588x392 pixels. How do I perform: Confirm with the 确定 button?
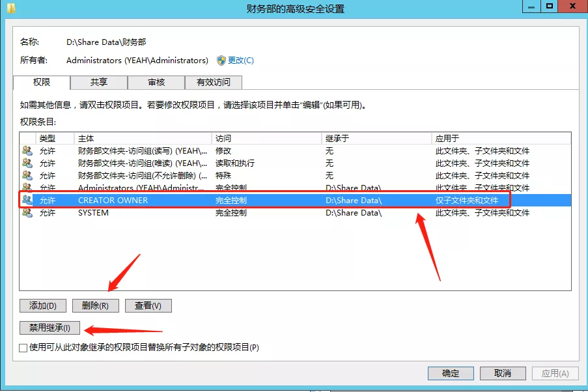451,373
